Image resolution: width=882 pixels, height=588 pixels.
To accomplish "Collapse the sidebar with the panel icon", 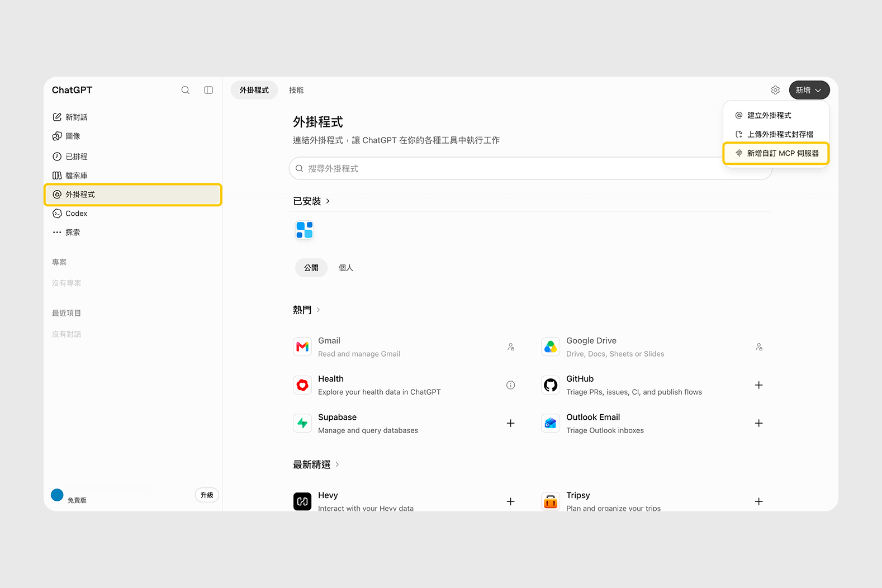I will [208, 90].
